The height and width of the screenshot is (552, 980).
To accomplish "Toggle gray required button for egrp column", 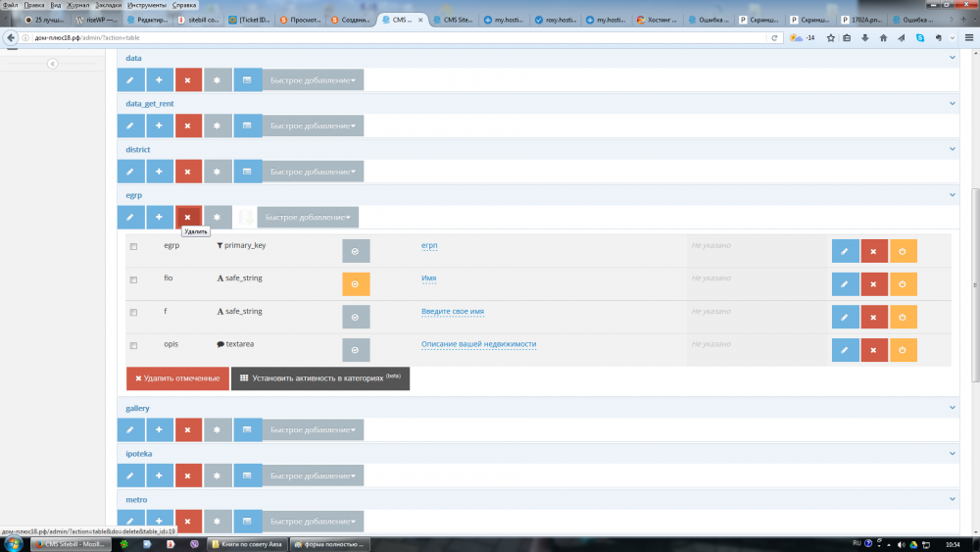I will click(x=356, y=251).
